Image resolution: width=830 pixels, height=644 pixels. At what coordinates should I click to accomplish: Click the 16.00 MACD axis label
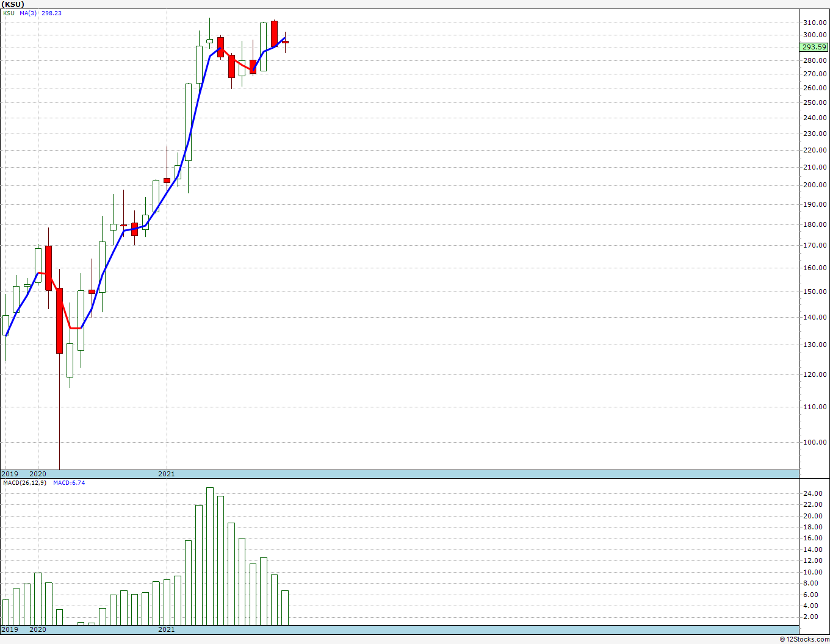coord(812,538)
